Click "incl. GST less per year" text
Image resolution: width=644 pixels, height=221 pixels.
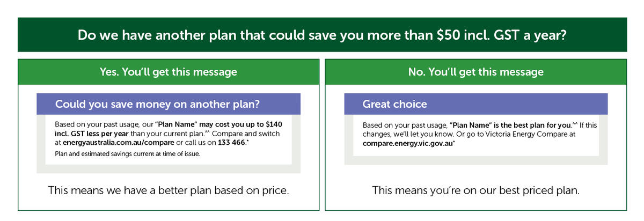[92, 134]
